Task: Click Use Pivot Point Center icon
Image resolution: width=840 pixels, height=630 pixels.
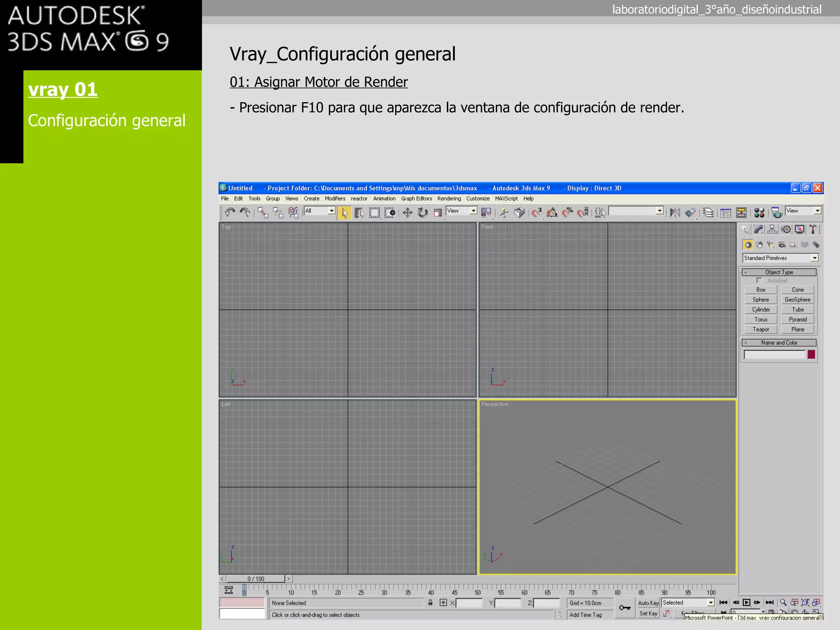Action: tap(486, 212)
